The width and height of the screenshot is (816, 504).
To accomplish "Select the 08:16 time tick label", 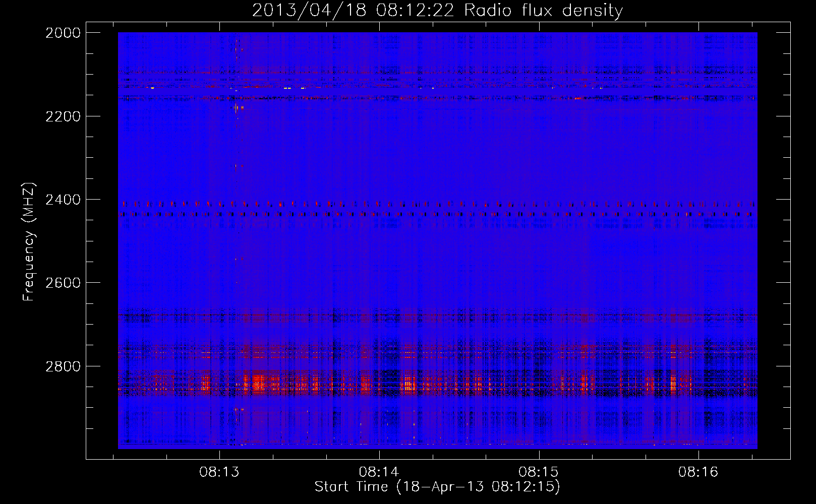I will pos(698,472).
